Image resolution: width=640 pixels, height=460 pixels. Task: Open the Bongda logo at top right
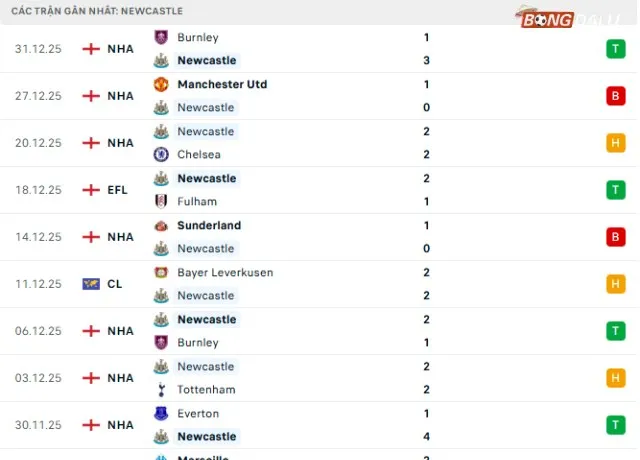coord(559,19)
